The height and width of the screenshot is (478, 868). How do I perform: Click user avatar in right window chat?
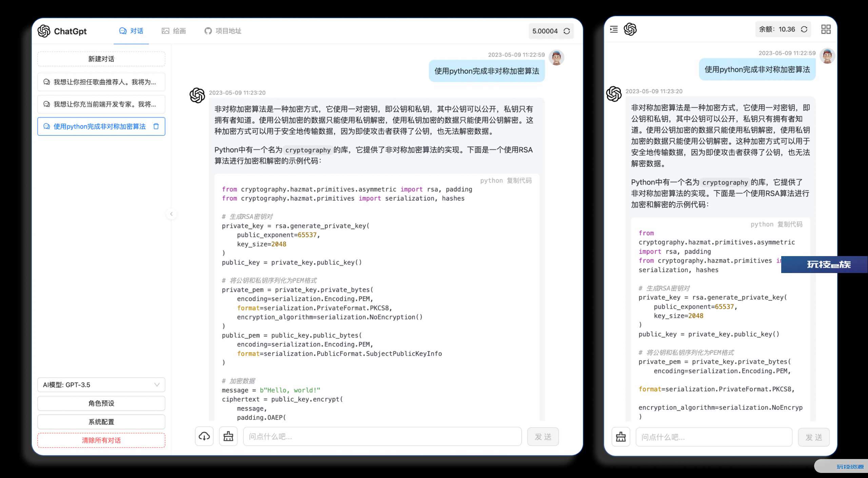[827, 56]
